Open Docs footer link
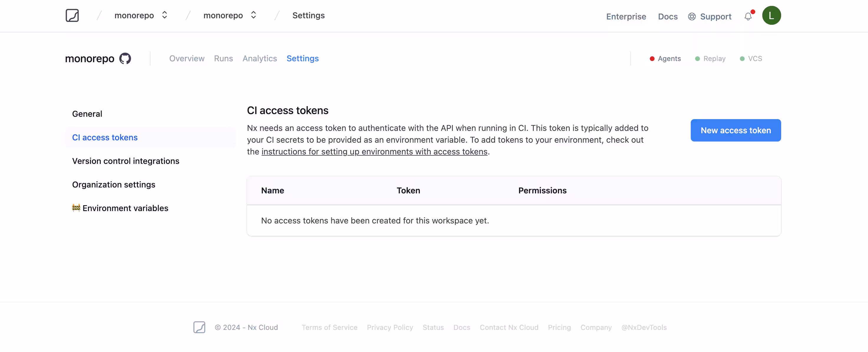The width and height of the screenshot is (868, 352). 462,327
